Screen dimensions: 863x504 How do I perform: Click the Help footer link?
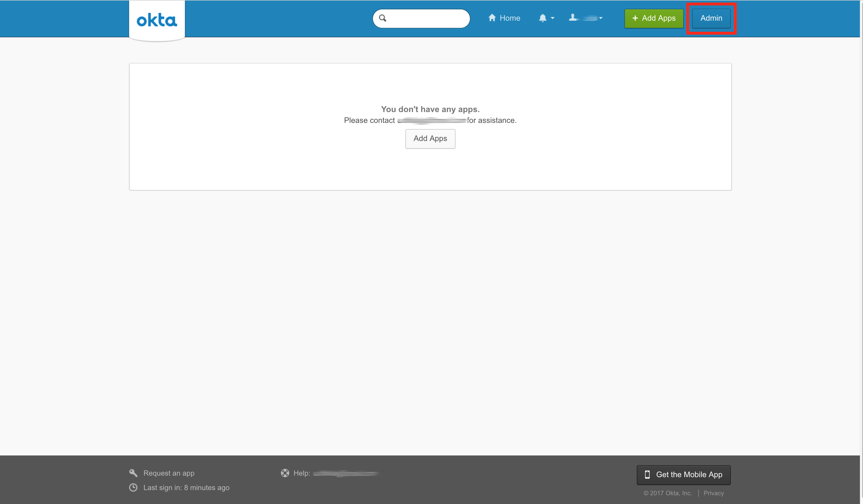click(302, 473)
